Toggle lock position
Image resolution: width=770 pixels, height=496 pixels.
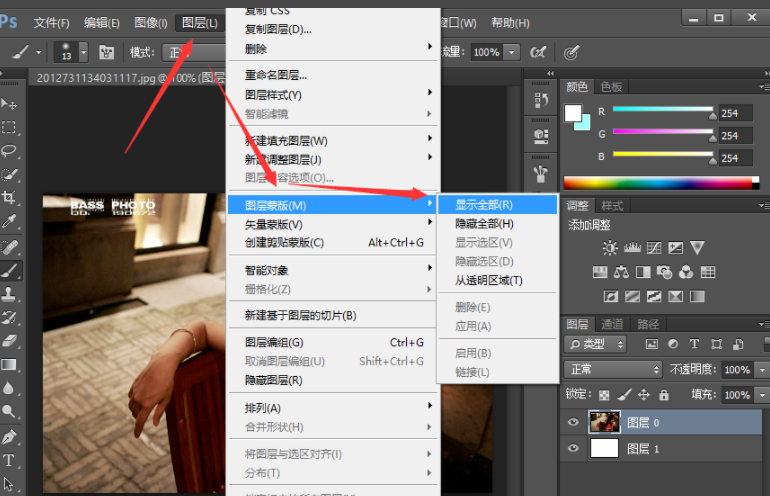[644, 394]
